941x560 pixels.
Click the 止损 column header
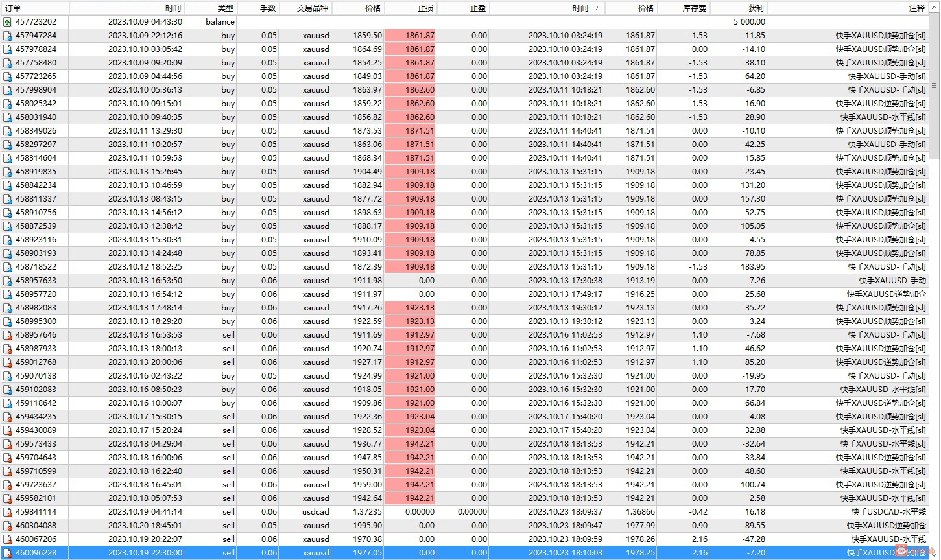(x=411, y=8)
